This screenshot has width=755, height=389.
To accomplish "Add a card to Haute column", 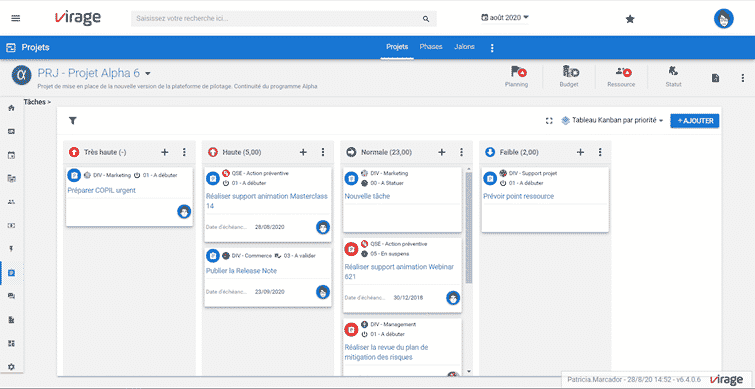I will pyautogui.click(x=303, y=152).
